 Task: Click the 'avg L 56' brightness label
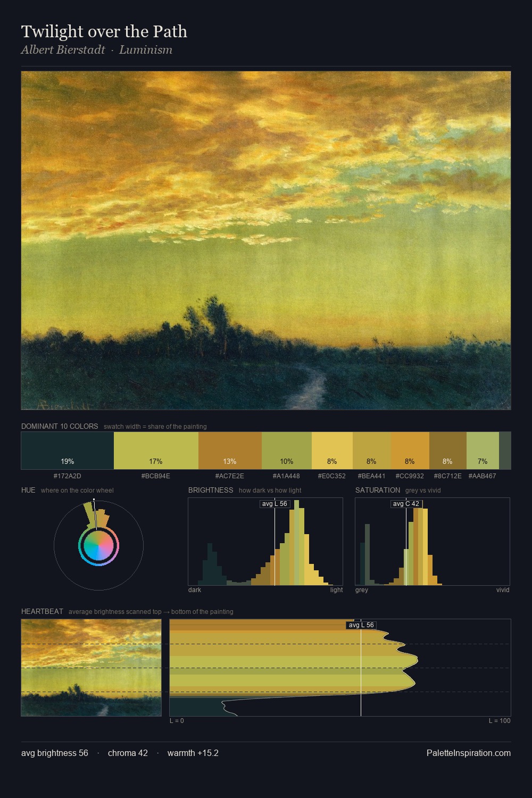coord(275,504)
